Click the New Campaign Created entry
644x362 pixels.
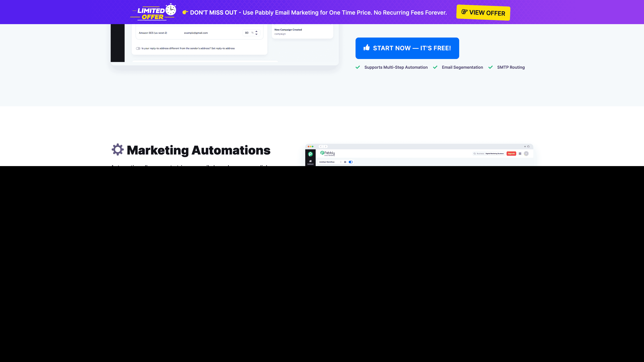pos(288,30)
